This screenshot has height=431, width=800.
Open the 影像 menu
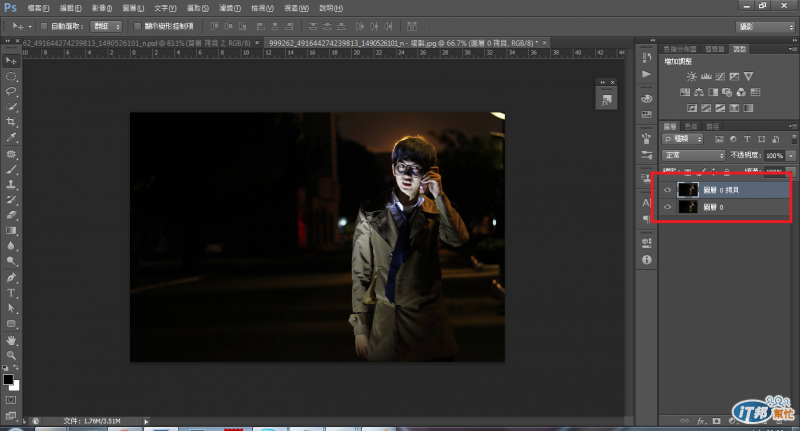(x=102, y=8)
